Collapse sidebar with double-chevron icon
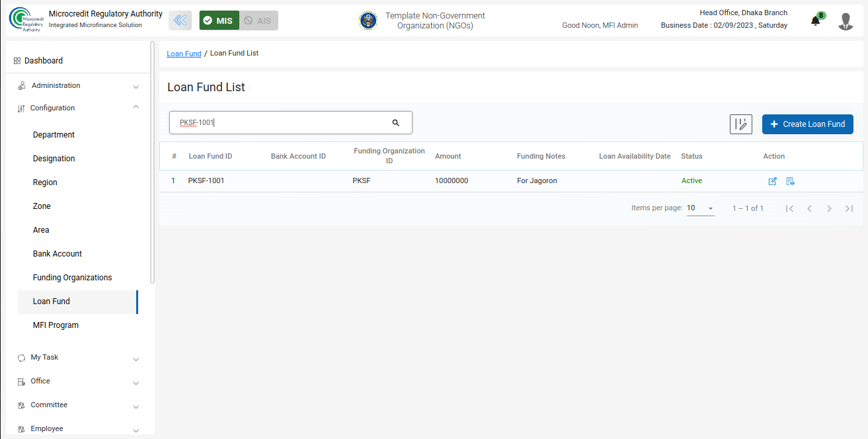 click(x=180, y=20)
